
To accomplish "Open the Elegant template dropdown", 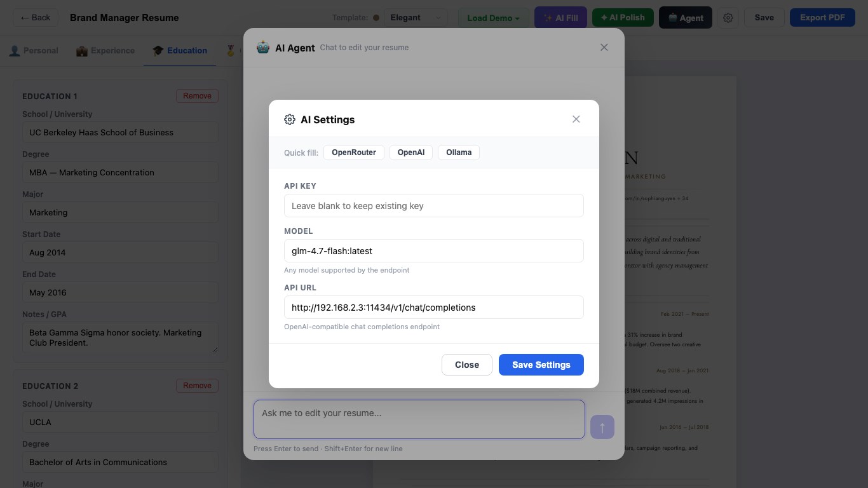I will [415, 18].
